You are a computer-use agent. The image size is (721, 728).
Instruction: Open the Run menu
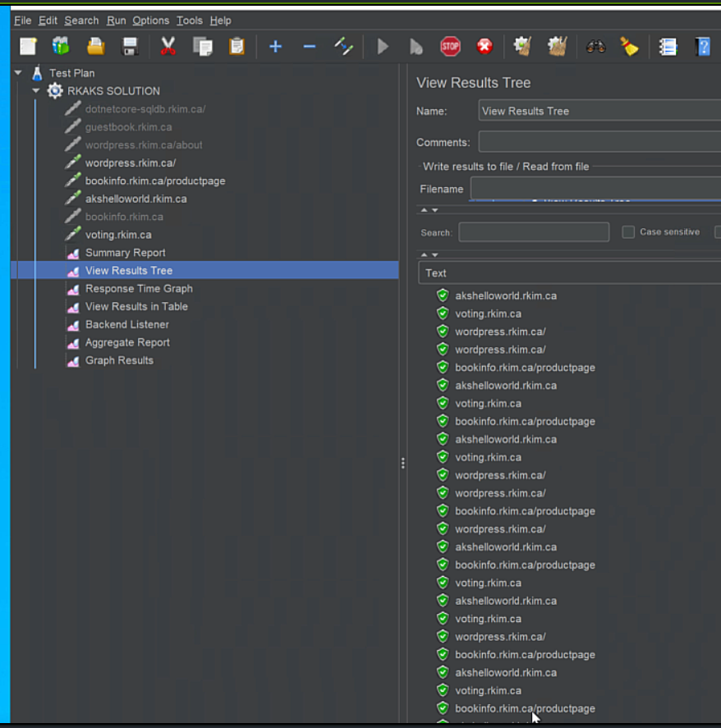coord(116,21)
